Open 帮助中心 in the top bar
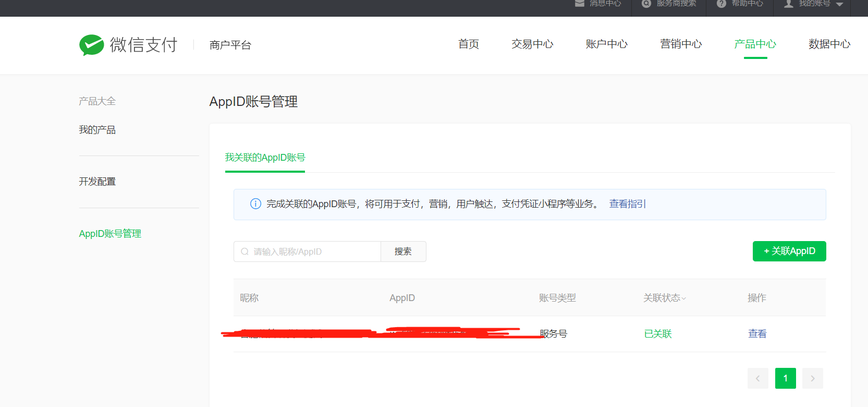Screen dimensions: 868x407 pyautogui.click(x=748, y=3)
